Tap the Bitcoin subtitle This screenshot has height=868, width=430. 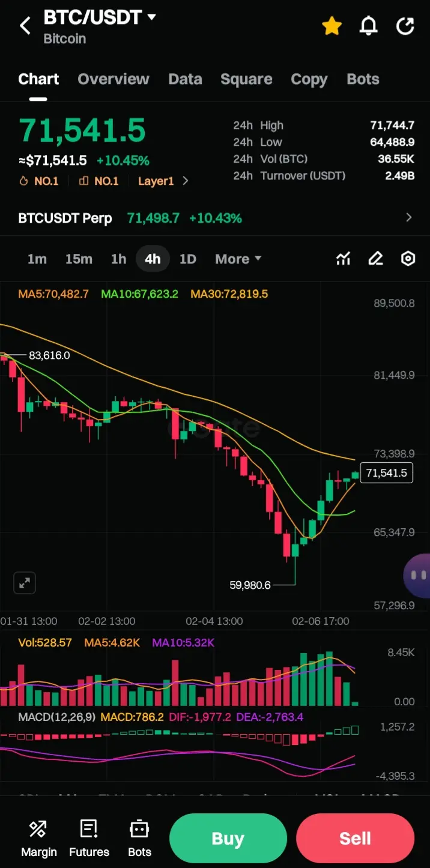click(65, 39)
